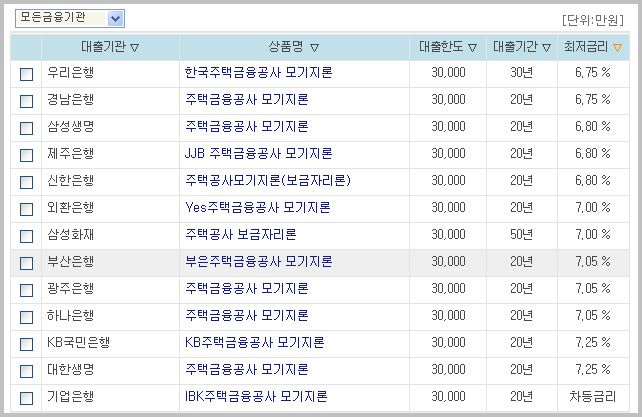The image size is (642, 417).
Task: Click 50년 term in 삼성화재 row
Action: (521, 235)
